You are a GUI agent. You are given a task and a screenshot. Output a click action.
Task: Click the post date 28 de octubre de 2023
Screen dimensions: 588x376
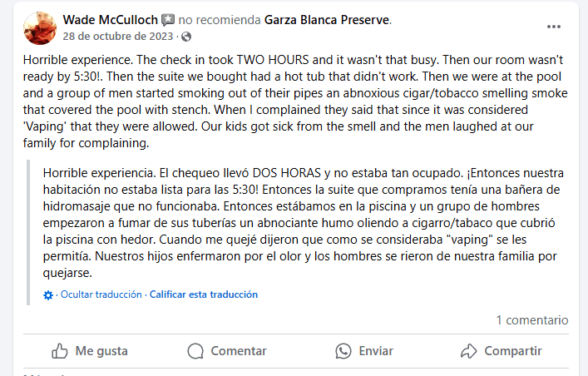pos(118,37)
